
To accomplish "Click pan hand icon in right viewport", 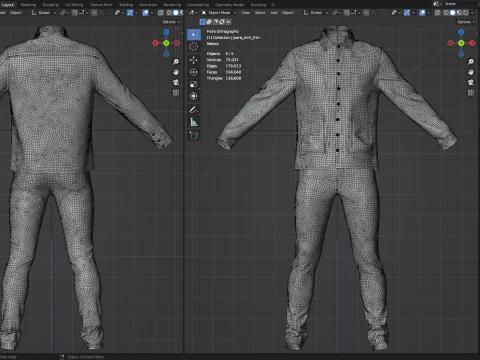I will (x=471, y=72).
